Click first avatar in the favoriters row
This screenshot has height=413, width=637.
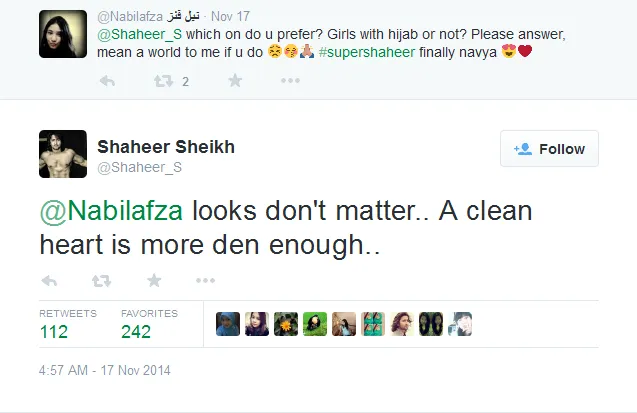pos(228,324)
